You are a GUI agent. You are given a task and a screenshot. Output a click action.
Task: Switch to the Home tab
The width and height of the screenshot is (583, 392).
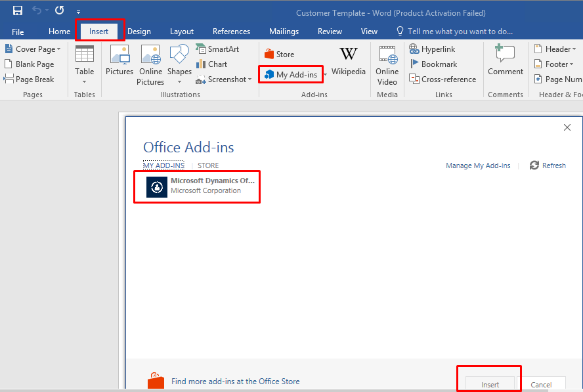[x=59, y=32]
